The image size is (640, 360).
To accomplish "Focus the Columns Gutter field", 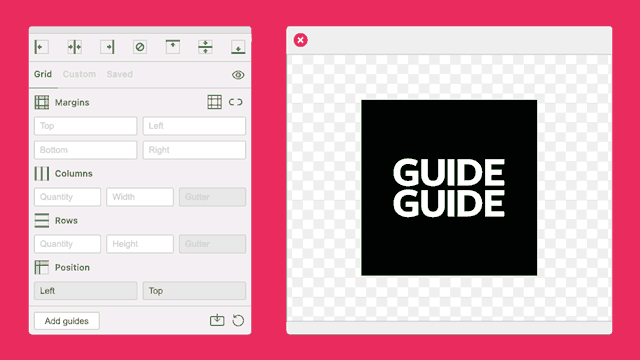I will tap(213, 197).
